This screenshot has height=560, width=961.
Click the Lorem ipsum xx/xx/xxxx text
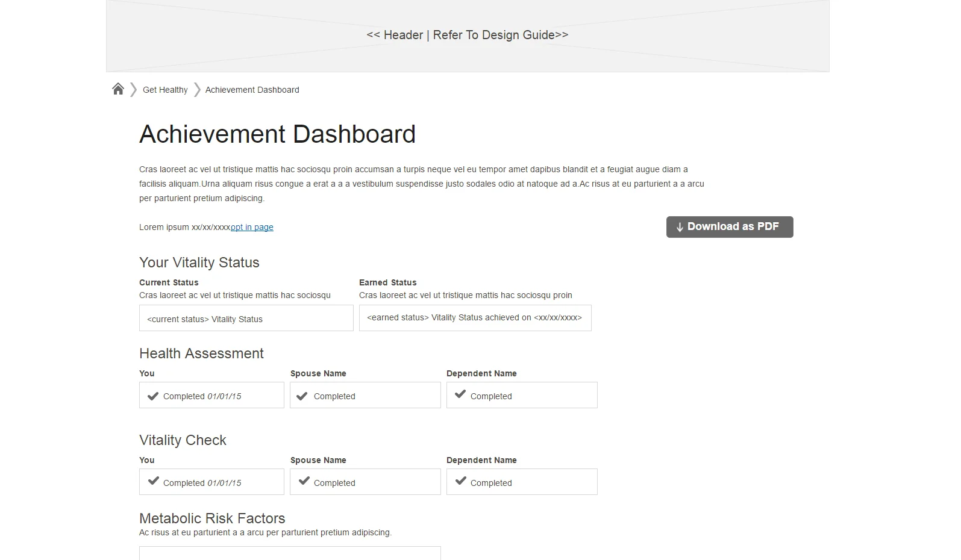pyautogui.click(x=184, y=227)
